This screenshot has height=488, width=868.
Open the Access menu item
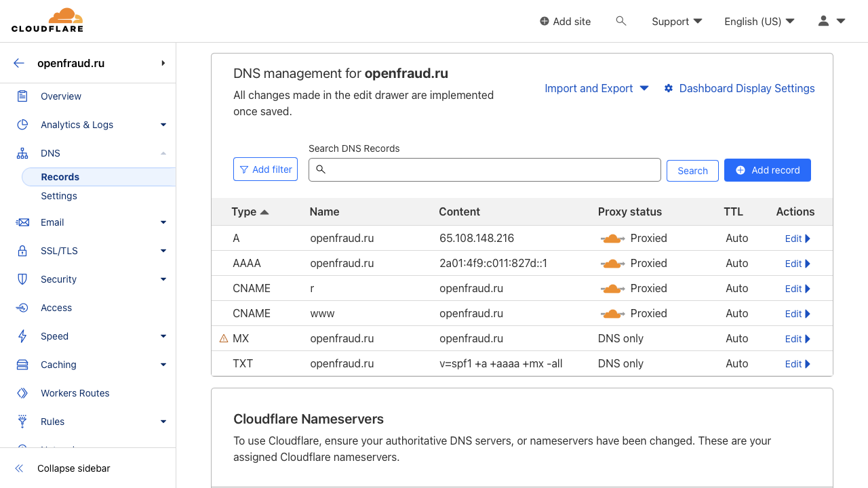point(56,308)
